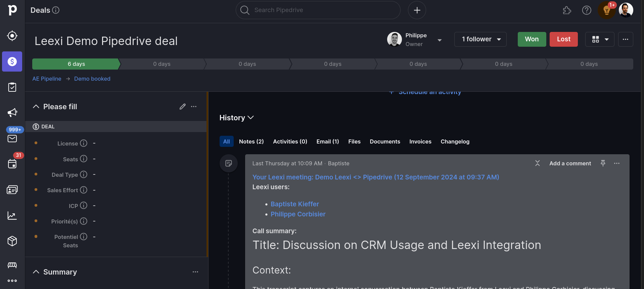Open the AE Pipeline link
Viewport: 644px width, 289px height.
pos(47,79)
